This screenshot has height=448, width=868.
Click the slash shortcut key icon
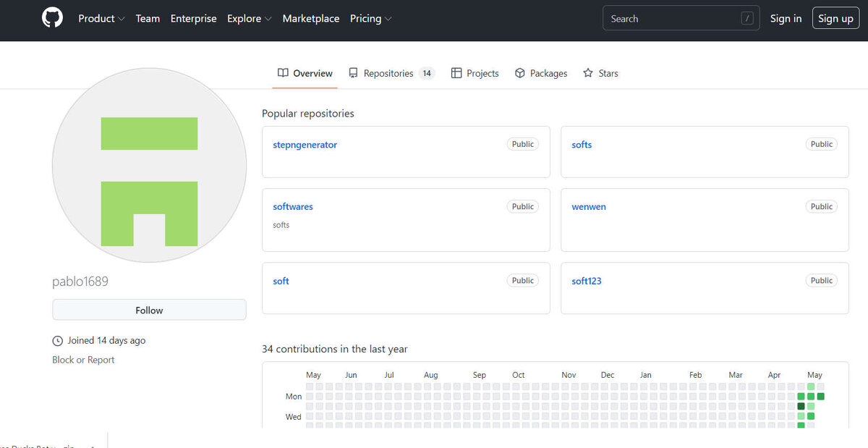pyautogui.click(x=747, y=19)
